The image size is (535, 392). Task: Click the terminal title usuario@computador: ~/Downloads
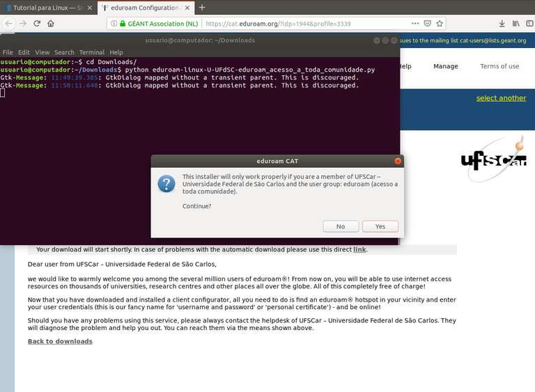click(x=200, y=40)
